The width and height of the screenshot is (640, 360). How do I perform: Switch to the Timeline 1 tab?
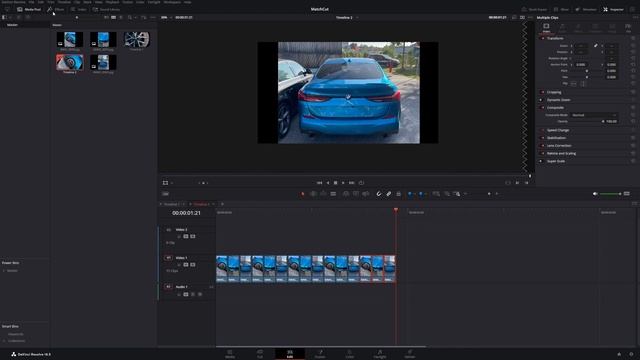(171, 204)
